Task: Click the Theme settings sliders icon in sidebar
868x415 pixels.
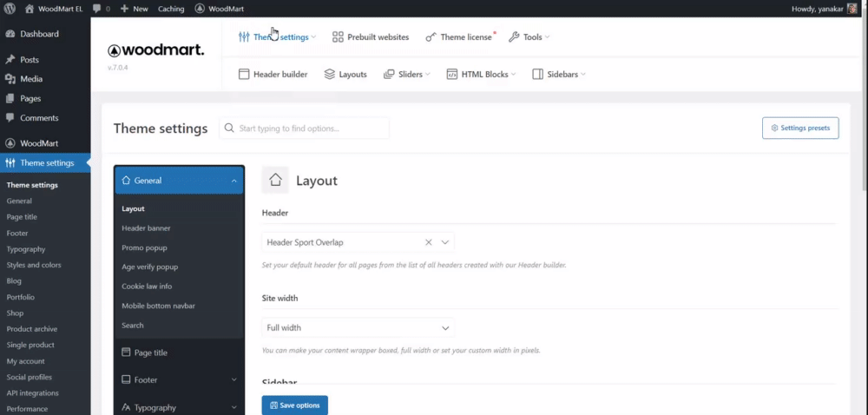Action: [10, 162]
